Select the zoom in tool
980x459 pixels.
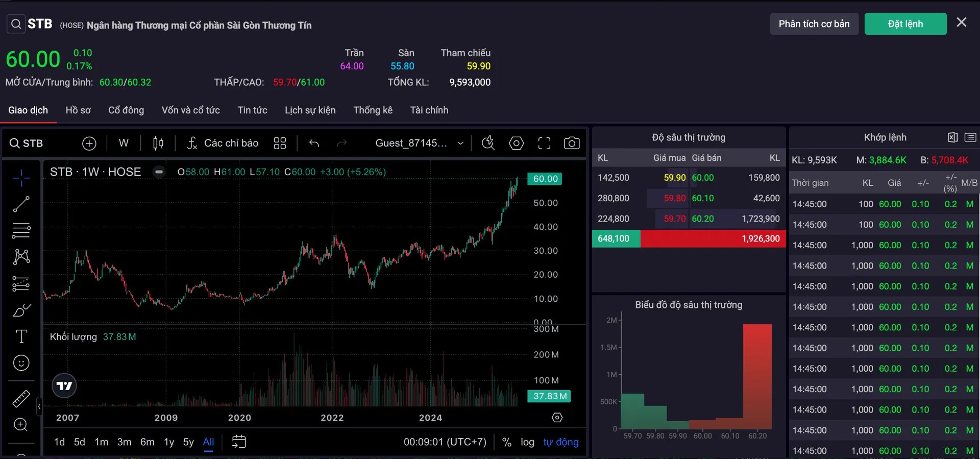point(21,425)
